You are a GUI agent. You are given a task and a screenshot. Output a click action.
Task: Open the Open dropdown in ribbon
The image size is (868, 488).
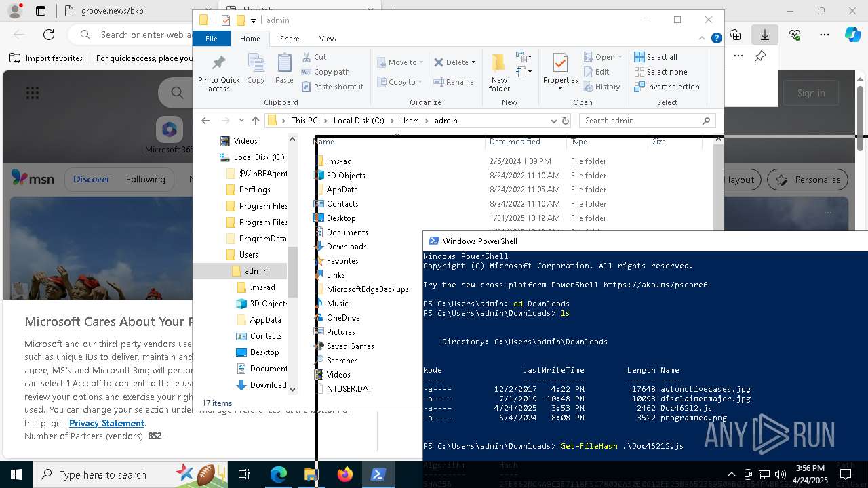tap(602, 57)
